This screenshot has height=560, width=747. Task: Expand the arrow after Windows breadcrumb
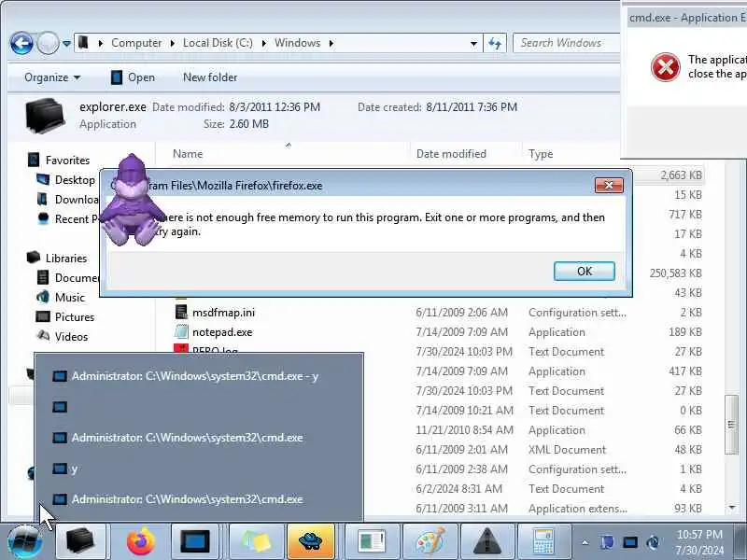coord(331,43)
